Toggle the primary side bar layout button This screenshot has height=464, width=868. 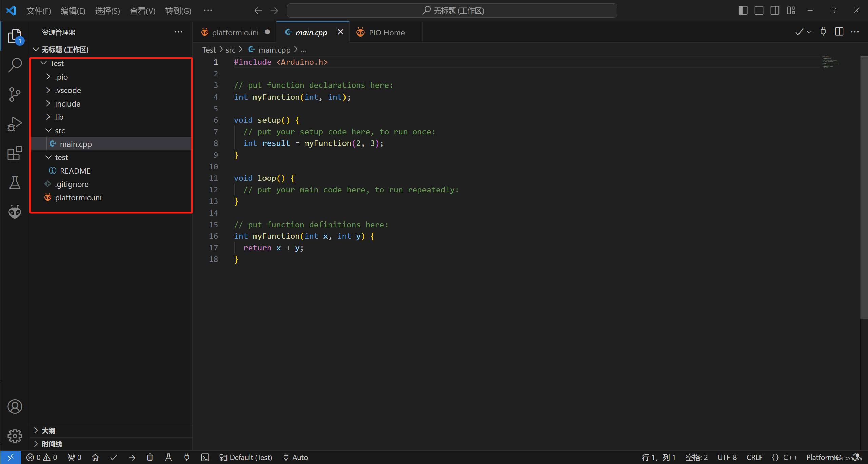(x=743, y=11)
